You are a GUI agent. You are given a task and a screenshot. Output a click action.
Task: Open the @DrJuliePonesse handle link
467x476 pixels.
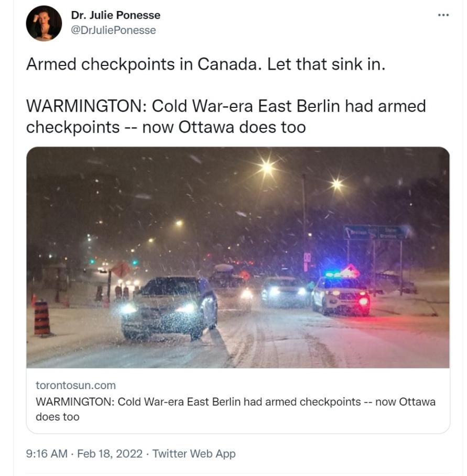tap(113, 30)
